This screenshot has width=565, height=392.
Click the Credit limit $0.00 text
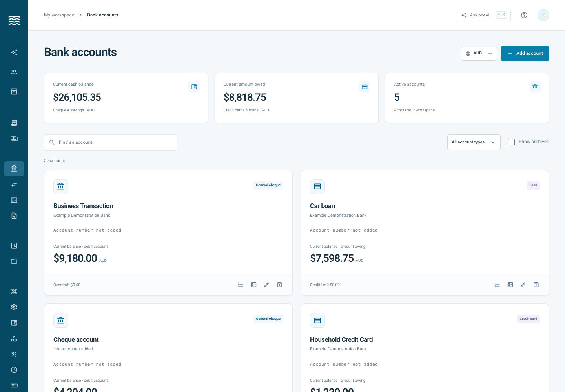coord(325,285)
